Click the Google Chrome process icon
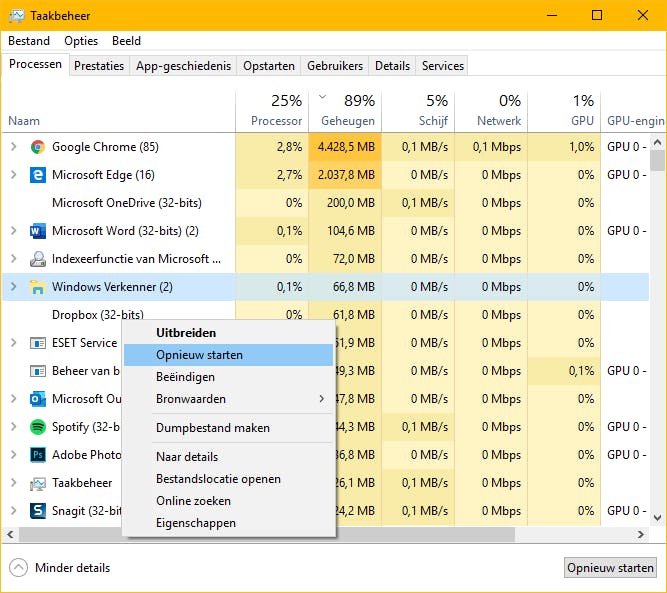This screenshot has height=593, width=667. pos(38,147)
